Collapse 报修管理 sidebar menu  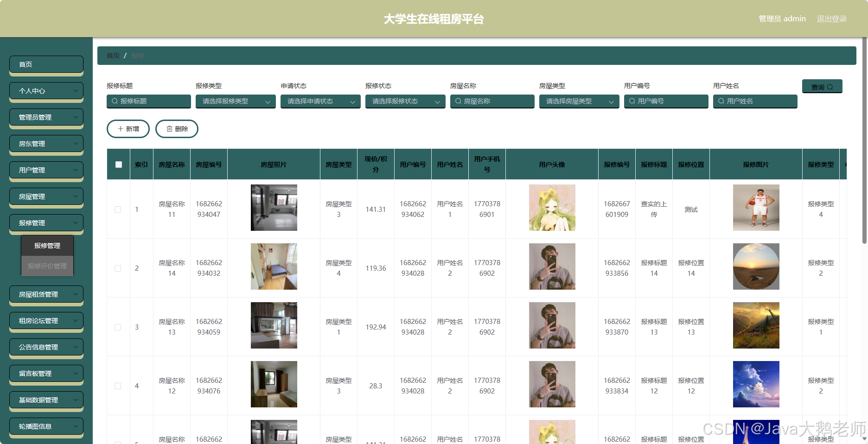click(46, 223)
